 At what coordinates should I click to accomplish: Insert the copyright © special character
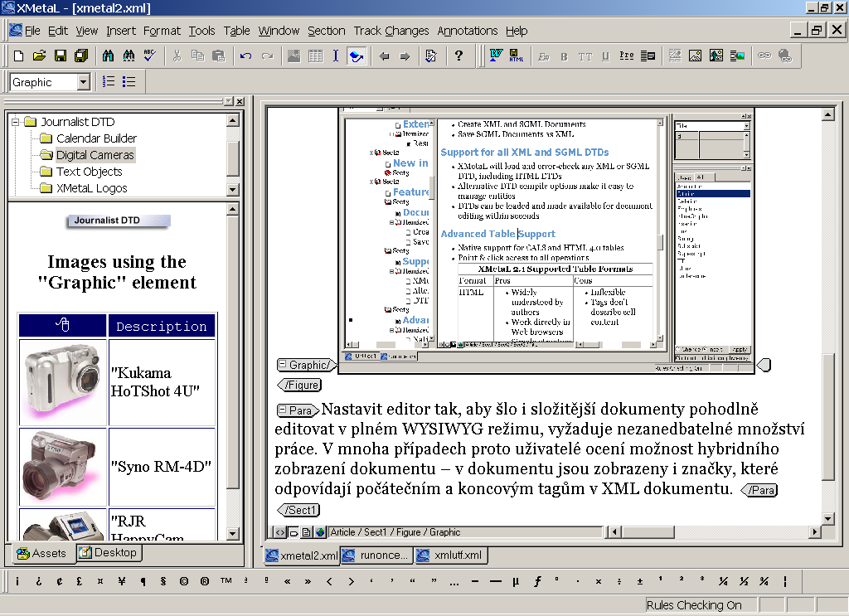(183, 581)
